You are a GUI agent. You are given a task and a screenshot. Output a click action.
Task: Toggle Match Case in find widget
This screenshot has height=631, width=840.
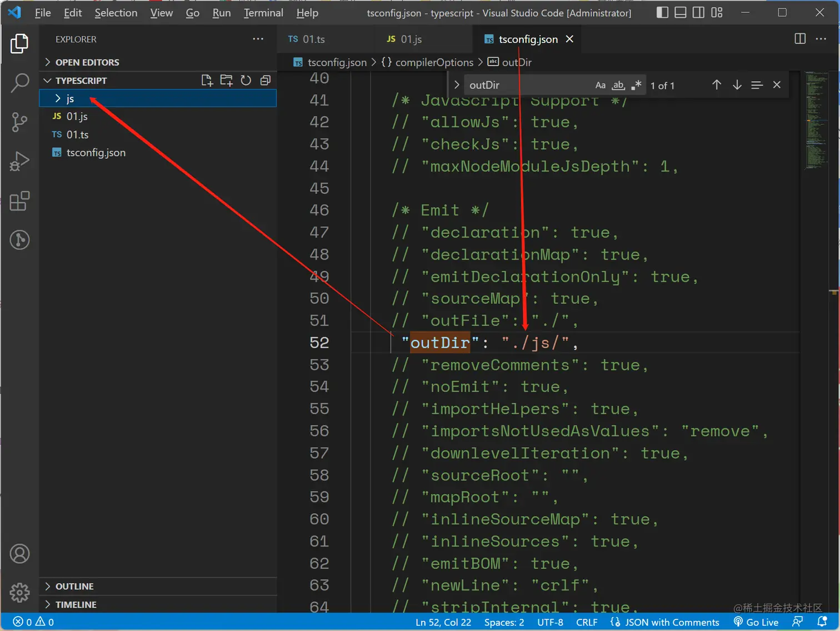(x=601, y=85)
